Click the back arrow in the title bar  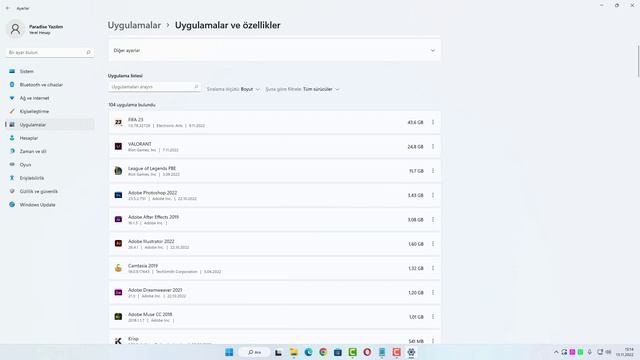pos(8,8)
